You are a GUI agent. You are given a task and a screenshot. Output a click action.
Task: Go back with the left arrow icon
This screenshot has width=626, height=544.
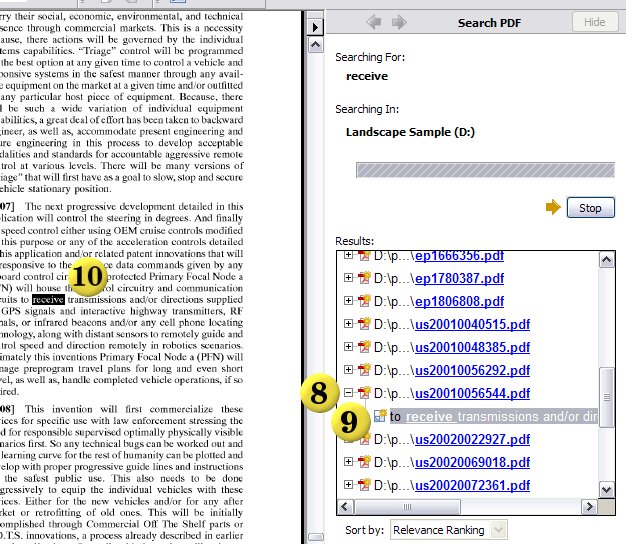click(374, 22)
